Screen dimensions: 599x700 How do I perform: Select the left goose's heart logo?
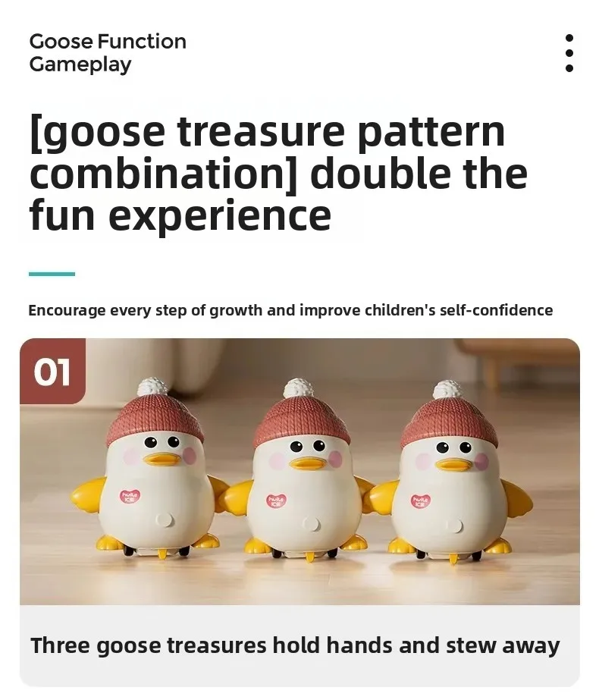point(130,496)
